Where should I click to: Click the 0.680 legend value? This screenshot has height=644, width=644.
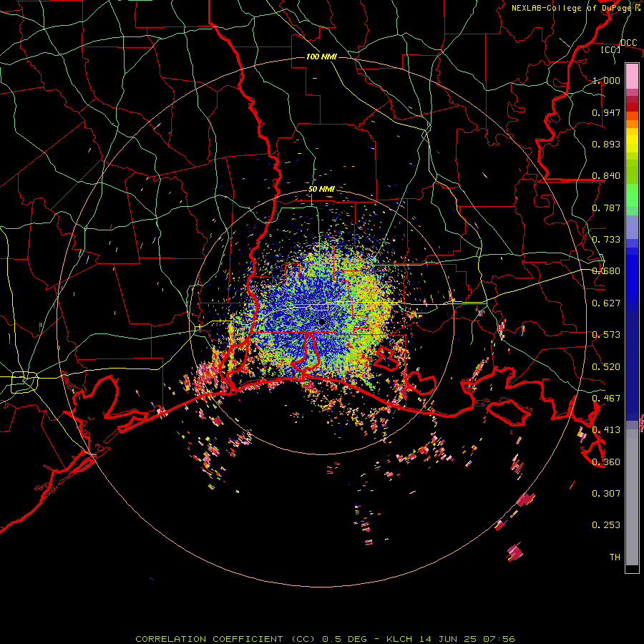pyautogui.click(x=606, y=271)
